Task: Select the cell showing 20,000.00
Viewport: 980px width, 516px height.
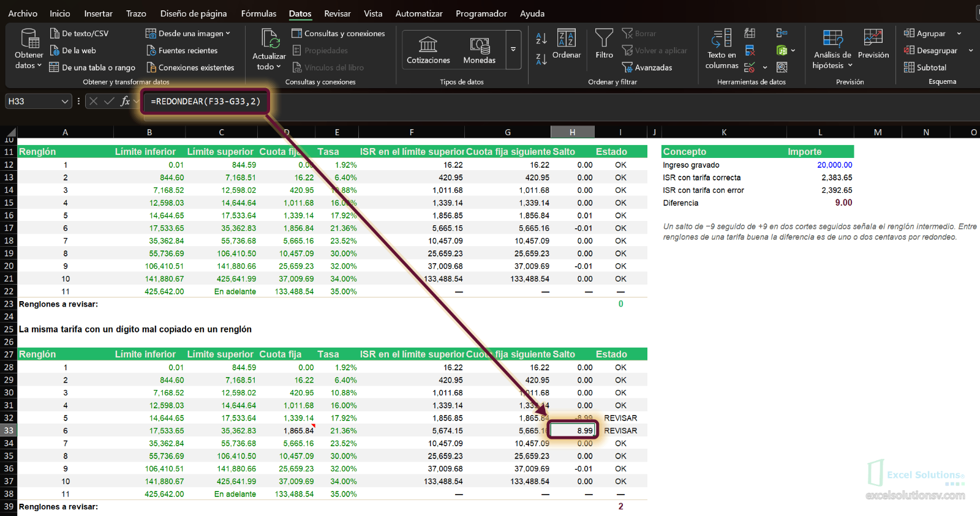Action: click(820, 165)
